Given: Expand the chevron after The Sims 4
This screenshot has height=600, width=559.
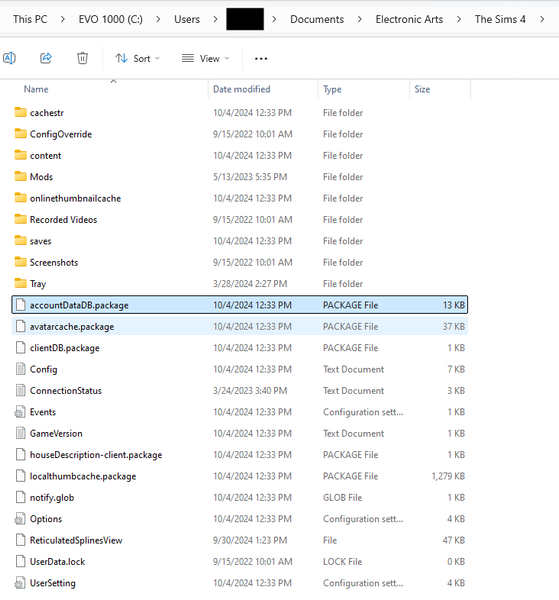Looking at the screenshot, I should click(542, 19).
